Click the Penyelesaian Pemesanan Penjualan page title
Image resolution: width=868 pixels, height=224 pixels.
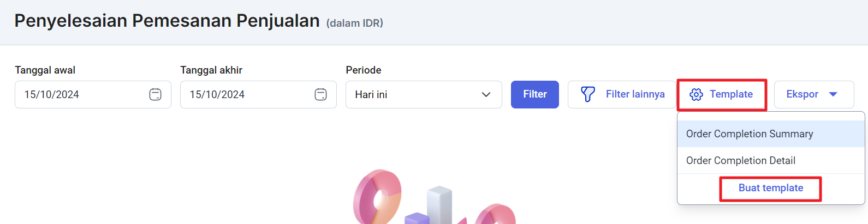(167, 21)
